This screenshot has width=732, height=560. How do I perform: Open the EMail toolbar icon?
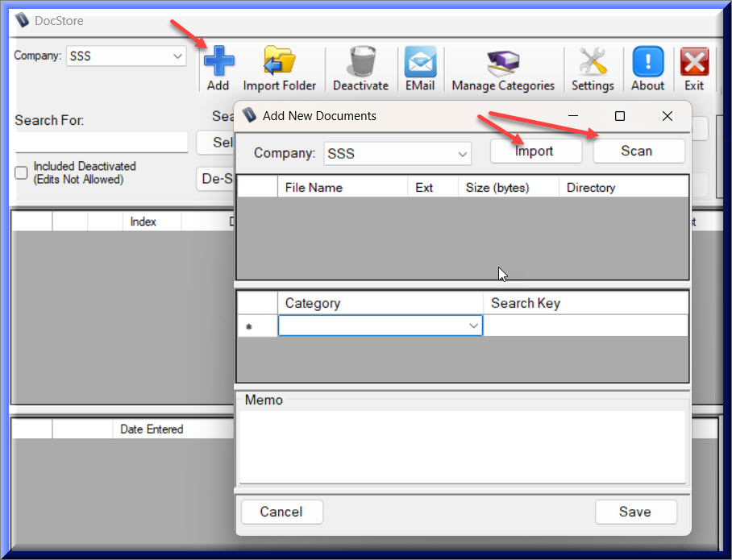[x=420, y=62]
